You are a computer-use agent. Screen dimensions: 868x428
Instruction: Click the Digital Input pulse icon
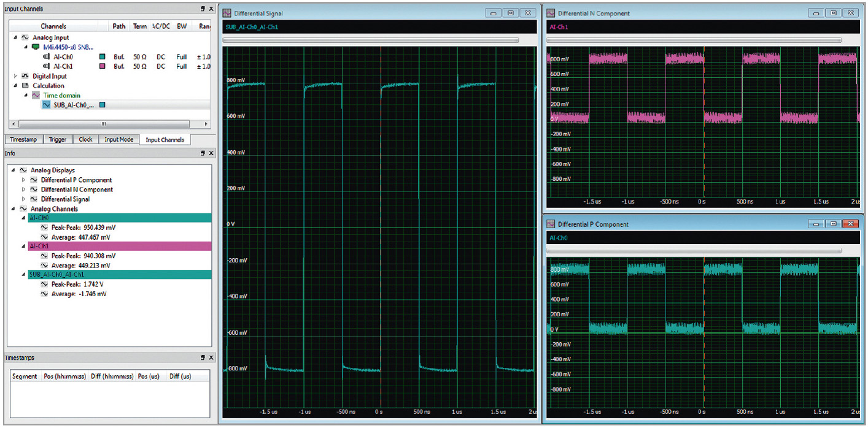25,76
